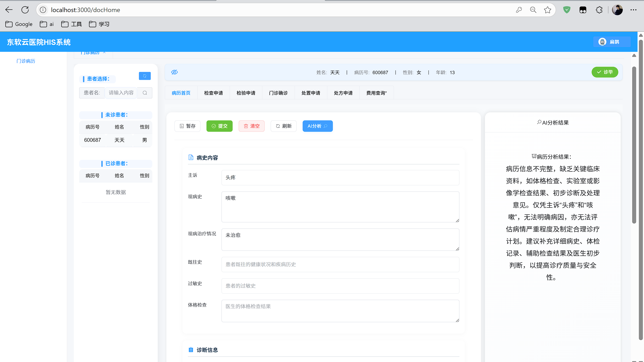Viewport: 644px width, 362px height.
Task: Click the browser page reload icon
Action: [x=25, y=10]
